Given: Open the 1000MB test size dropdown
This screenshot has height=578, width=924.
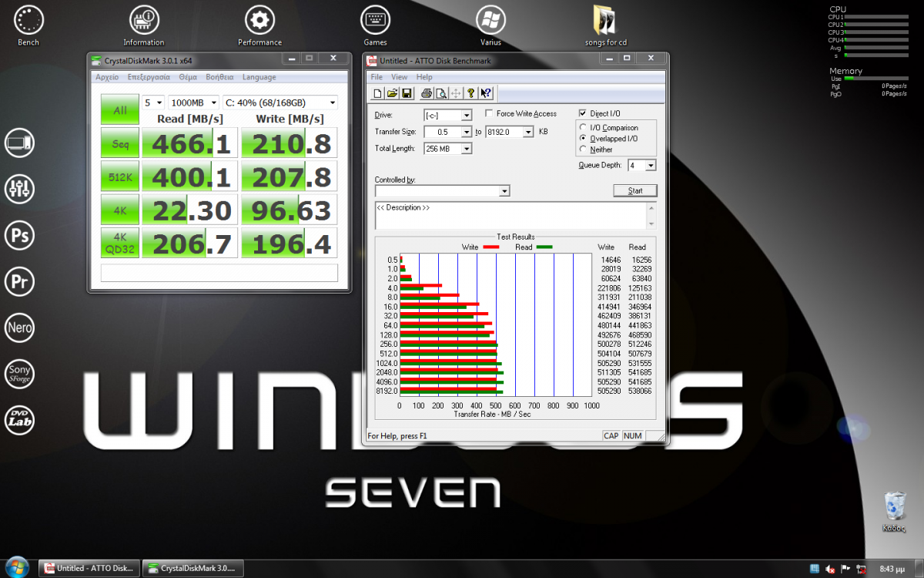Looking at the screenshot, I should 192,102.
